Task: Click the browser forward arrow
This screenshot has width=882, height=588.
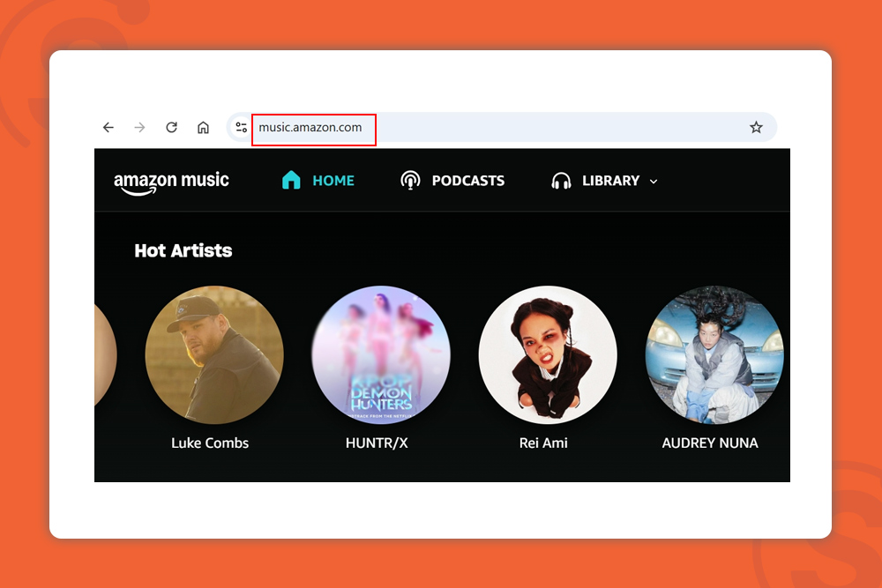Action: tap(139, 128)
